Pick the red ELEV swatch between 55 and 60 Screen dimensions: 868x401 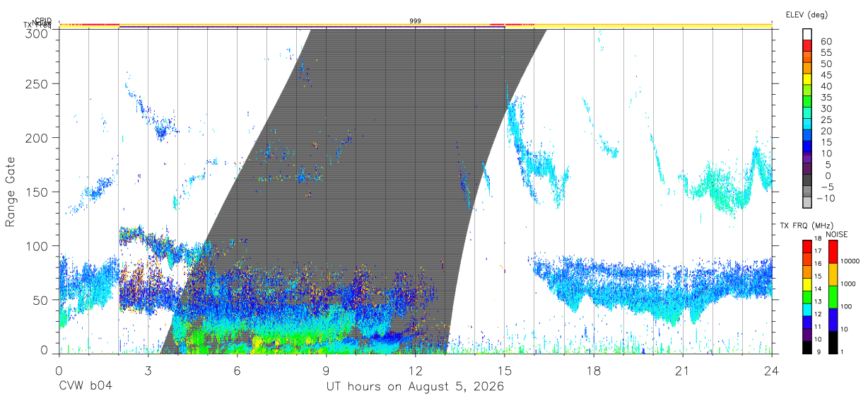tap(807, 47)
